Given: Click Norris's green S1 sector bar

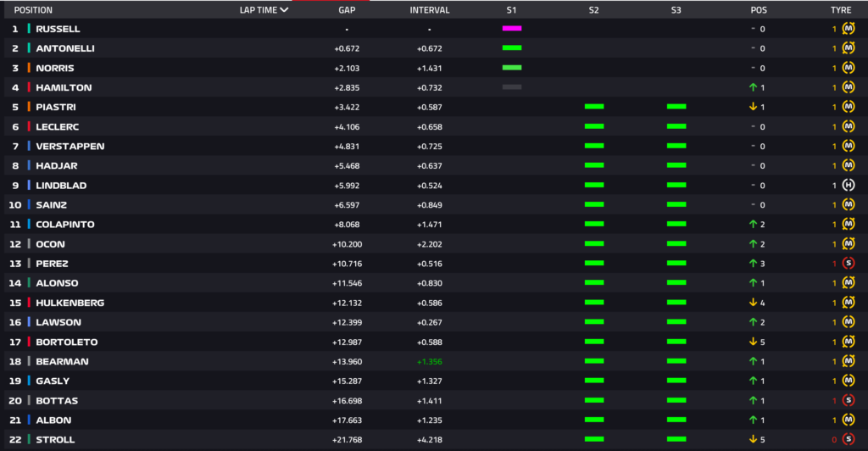Looking at the screenshot, I should click(x=512, y=68).
